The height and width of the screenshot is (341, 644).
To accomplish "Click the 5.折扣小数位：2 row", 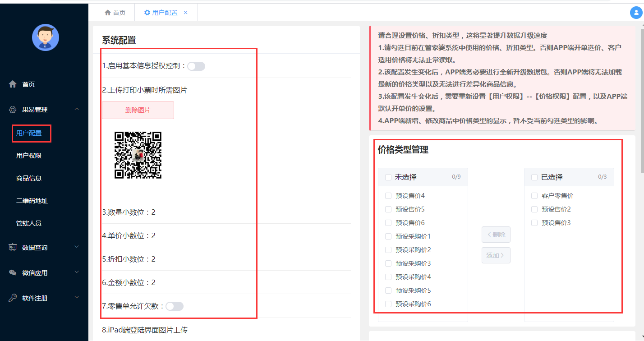I will (x=226, y=259).
